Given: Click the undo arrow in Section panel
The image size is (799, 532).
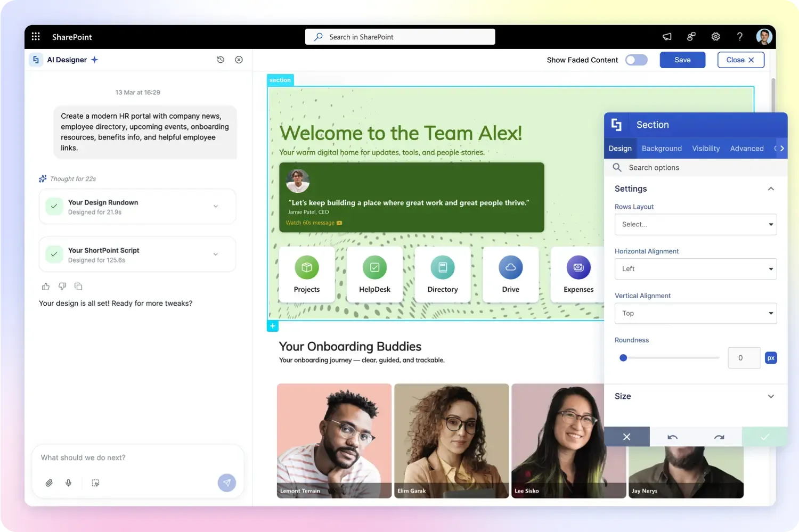Looking at the screenshot, I should click(672, 437).
